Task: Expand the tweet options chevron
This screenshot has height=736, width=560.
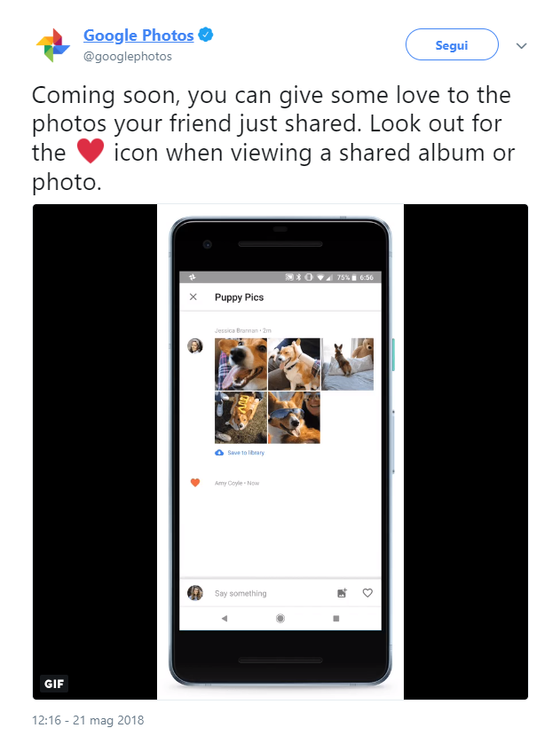Action: click(x=521, y=45)
